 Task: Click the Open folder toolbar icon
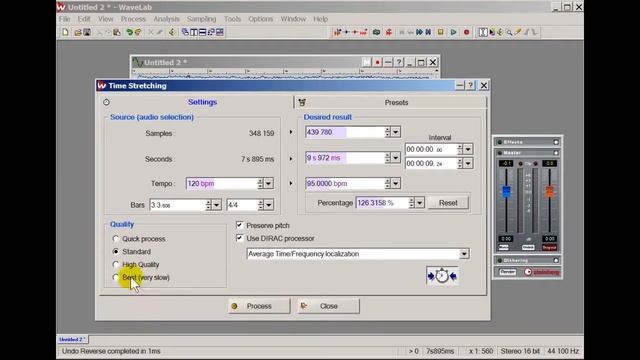78,32
